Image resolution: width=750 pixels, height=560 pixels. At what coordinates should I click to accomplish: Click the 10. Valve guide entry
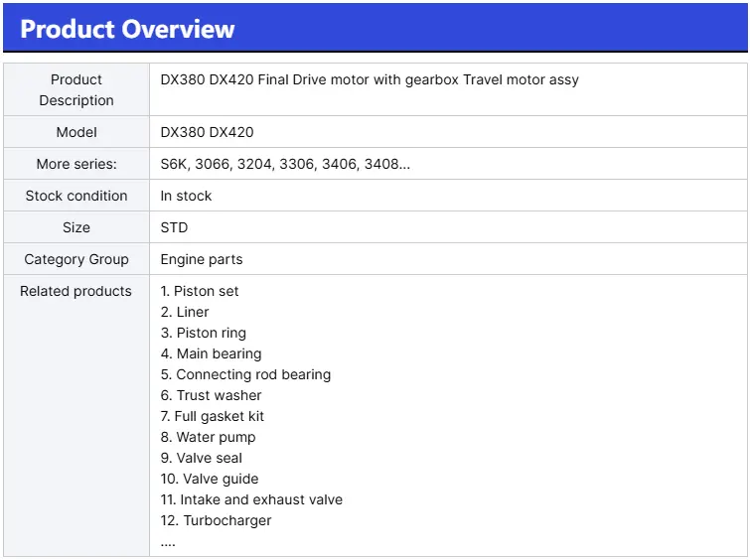pyautogui.click(x=210, y=479)
